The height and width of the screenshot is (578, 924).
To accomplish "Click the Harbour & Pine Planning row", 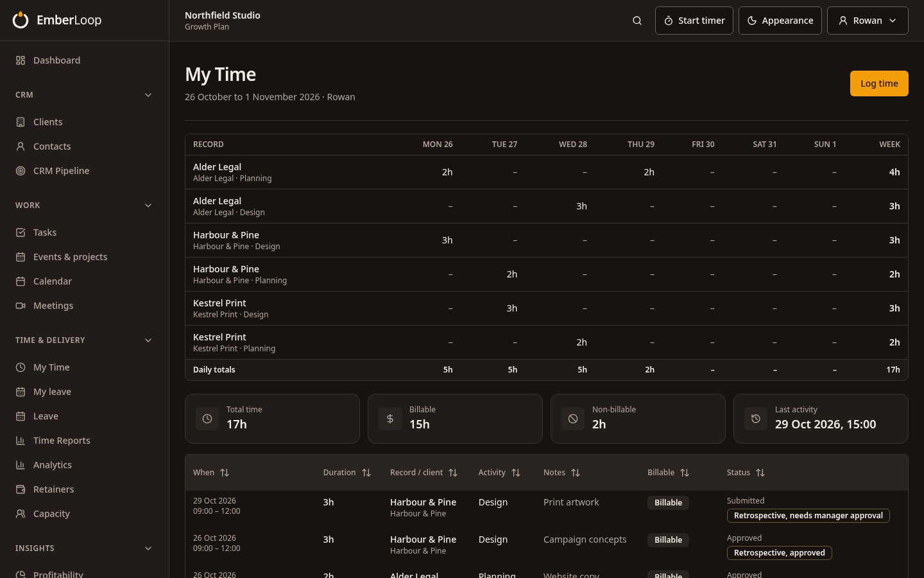I will click(546, 274).
